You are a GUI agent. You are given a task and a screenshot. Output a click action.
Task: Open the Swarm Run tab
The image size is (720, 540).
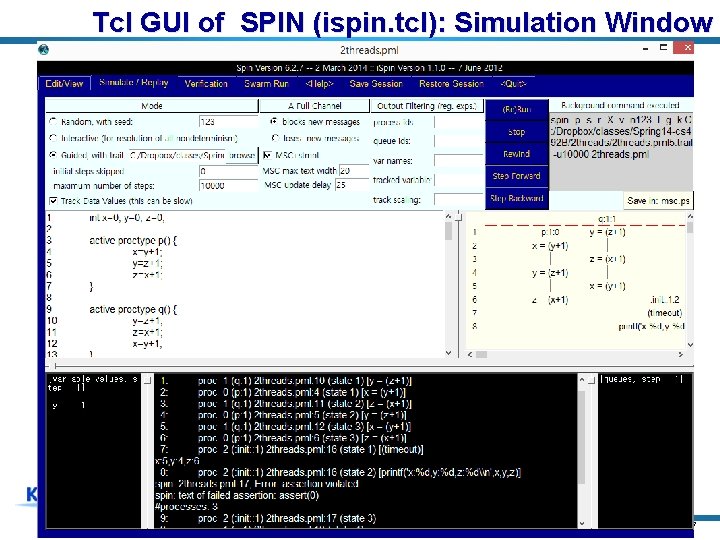[x=266, y=84]
